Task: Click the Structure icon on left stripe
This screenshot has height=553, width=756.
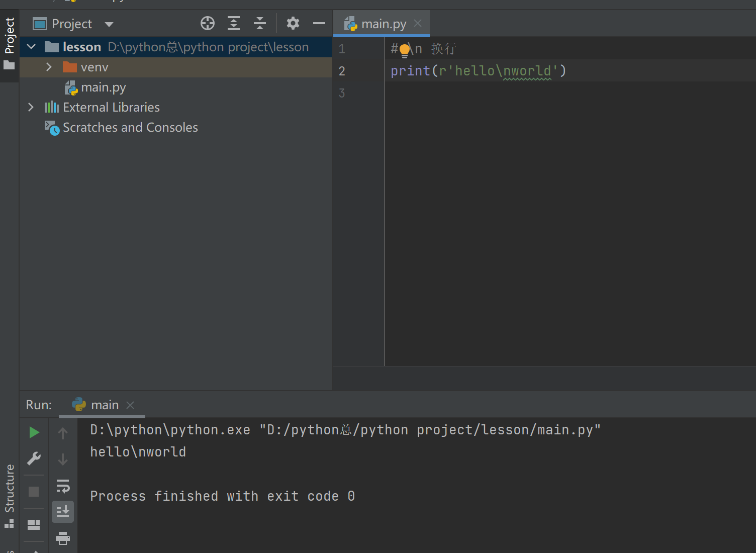Action: [9, 523]
